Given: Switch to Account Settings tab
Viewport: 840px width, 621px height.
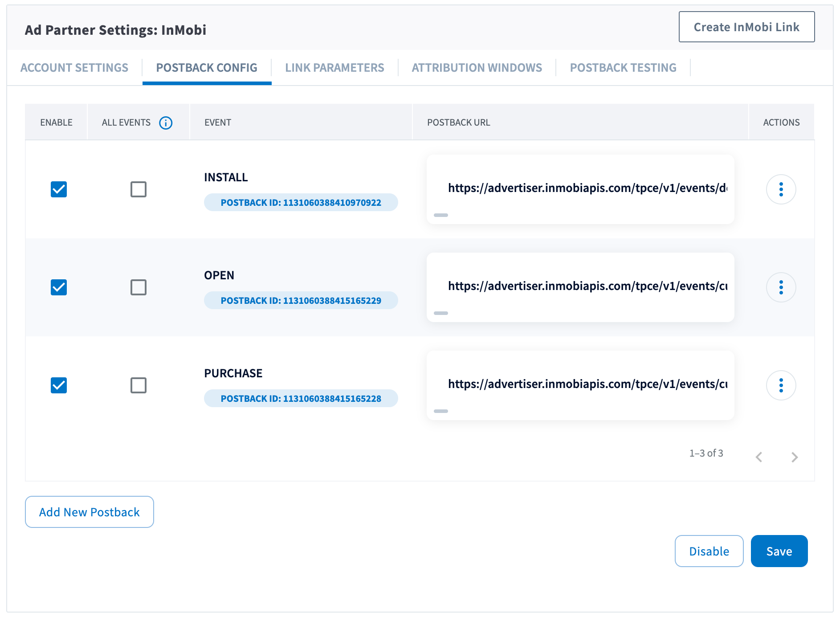Looking at the screenshot, I should [74, 68].
